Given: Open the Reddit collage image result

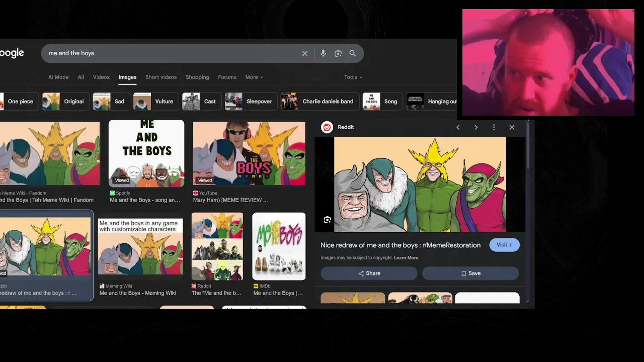Looking at the screenshot, I should coord(217,246).
